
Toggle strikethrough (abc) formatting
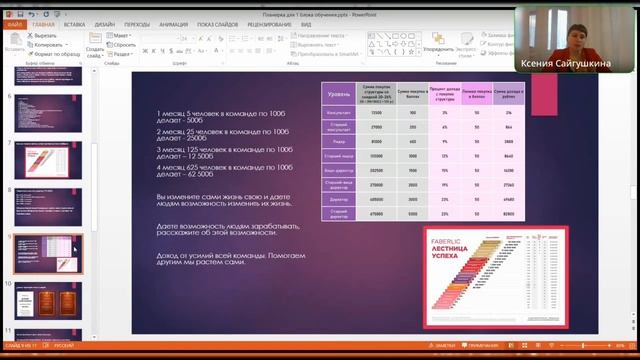(x=180, y=51)
